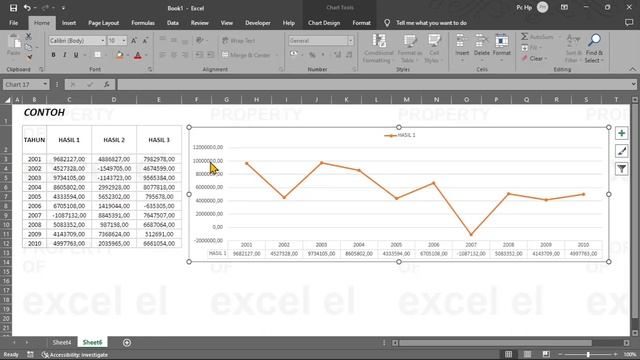Open the font size 10 dropdown
This screenshot has width=640, height=360.
pos(124,40)
